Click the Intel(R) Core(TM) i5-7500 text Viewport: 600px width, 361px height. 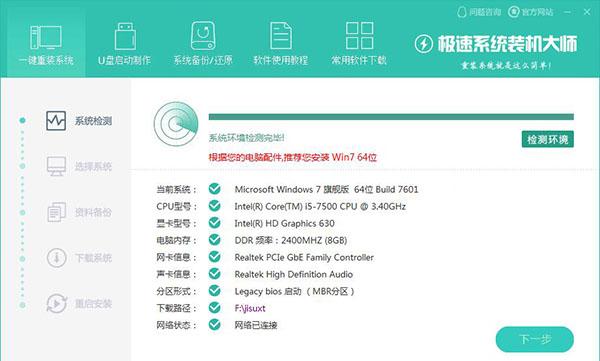pyautogui.click(x=287, y=206)
